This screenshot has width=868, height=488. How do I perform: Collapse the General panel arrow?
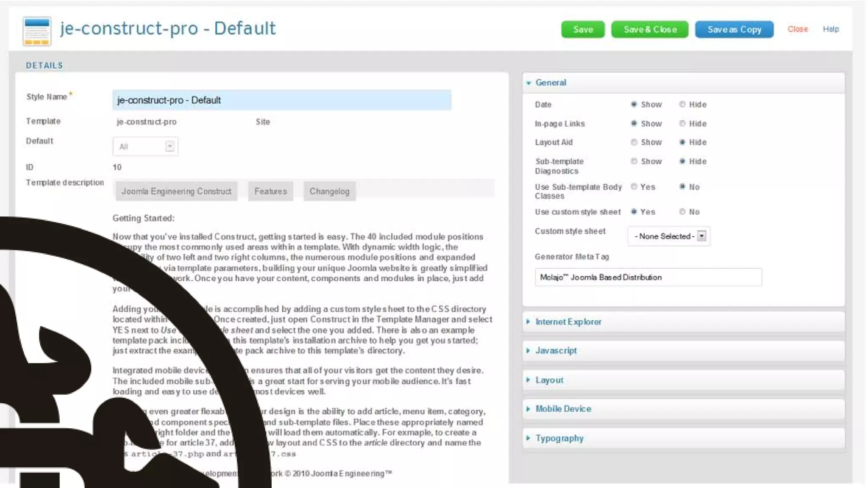tap(529, 83)
